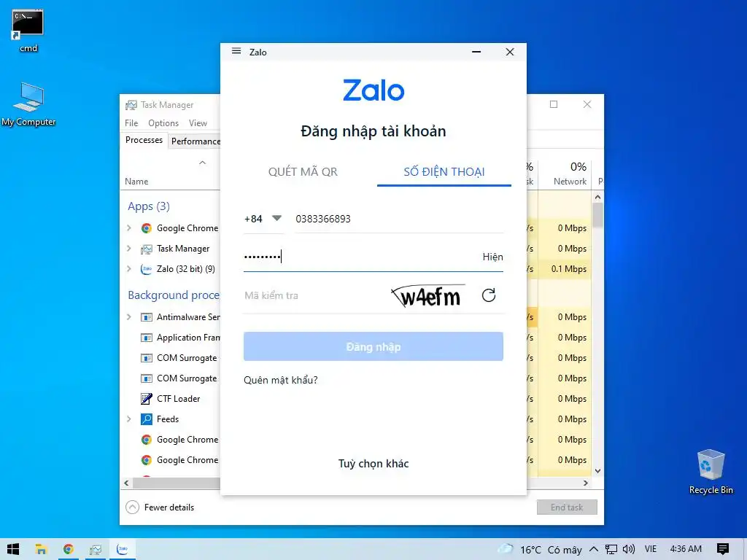
Task: Click the Mã kiểm tra captcha field
Action: point(314,296)
